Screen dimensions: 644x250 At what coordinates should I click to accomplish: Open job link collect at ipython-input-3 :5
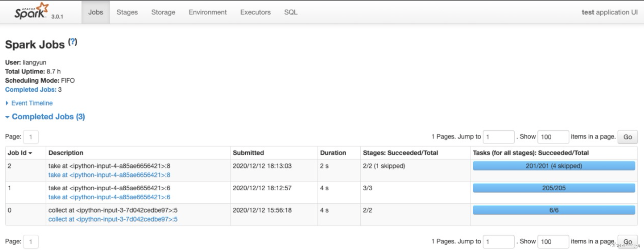point(113,219)
